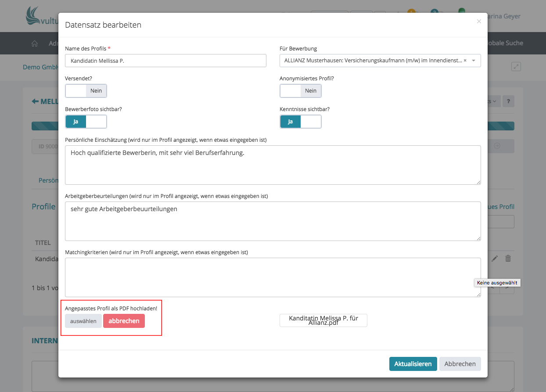Click auswählen to choose a PDF

pos(83,321)
